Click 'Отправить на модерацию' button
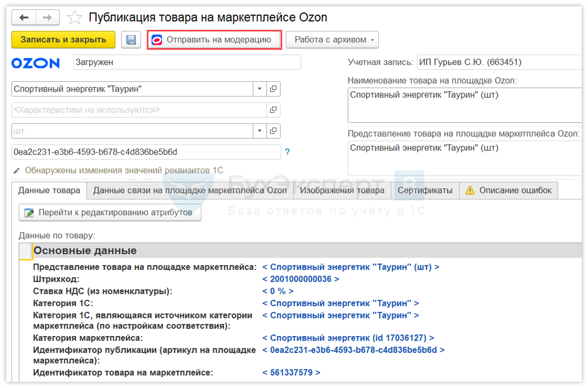Image resolution: width=588 pixels, height=388 pixels. coord(214,40)
